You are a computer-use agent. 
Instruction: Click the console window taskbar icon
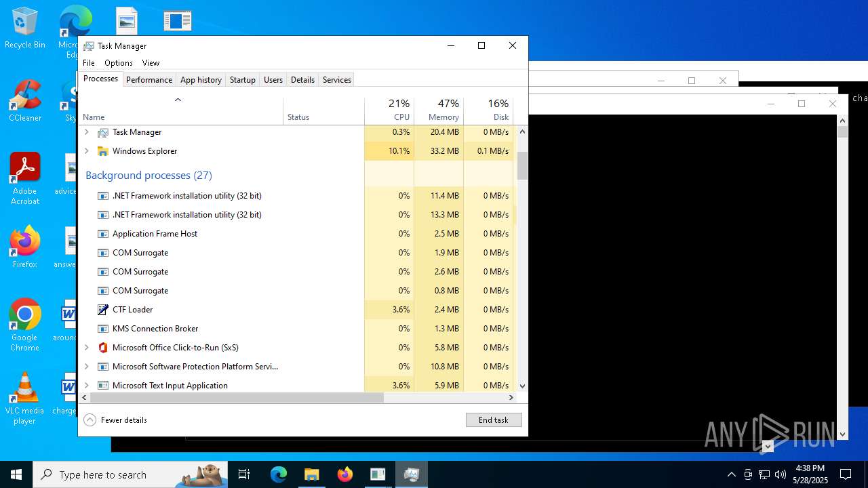click(378, 474)
